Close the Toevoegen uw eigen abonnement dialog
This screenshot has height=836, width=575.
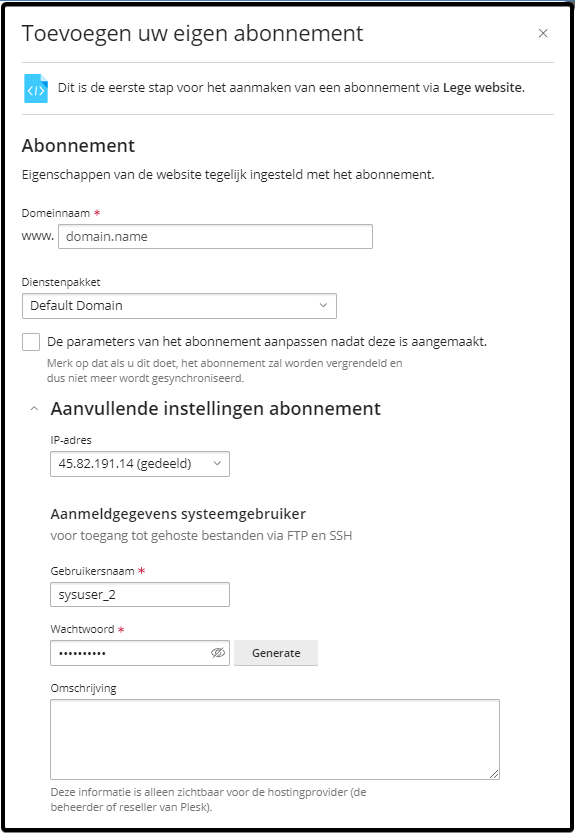(543, 34)
